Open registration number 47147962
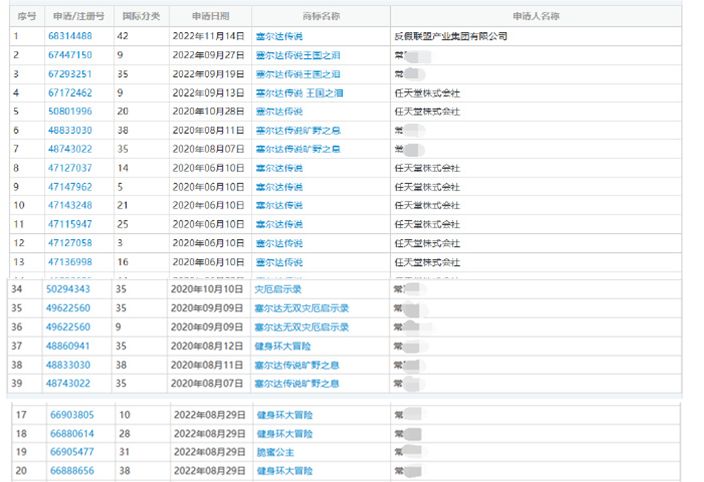Image resolution: width=704 pixels, height=482 pixels. [x=70, y=187]
